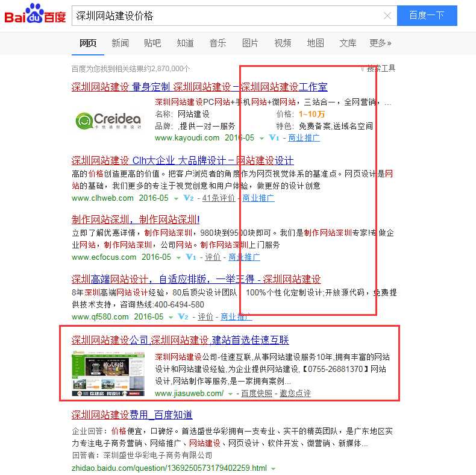Click the Baidu logo
Viewport: 476px width, 475px height.
pos(35,14)
